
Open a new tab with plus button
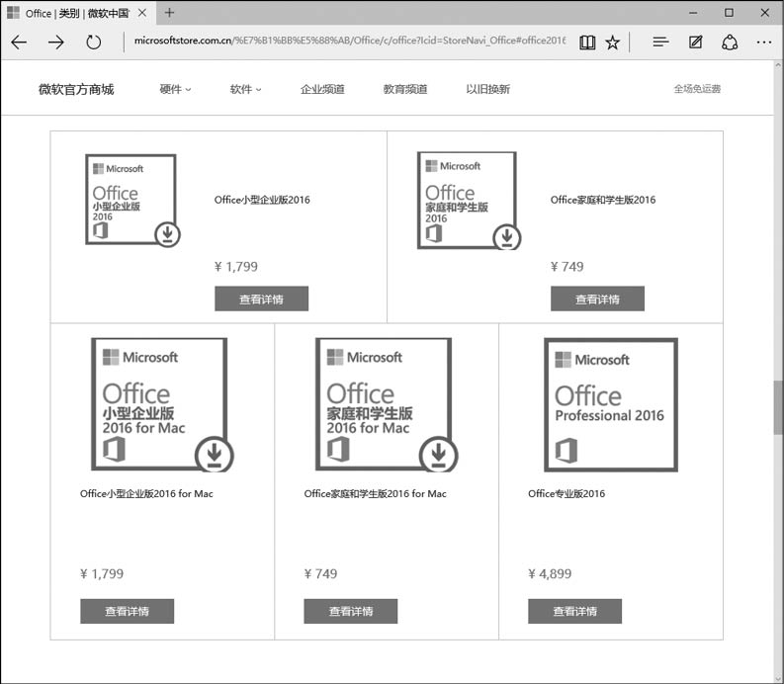click(169, 13)
